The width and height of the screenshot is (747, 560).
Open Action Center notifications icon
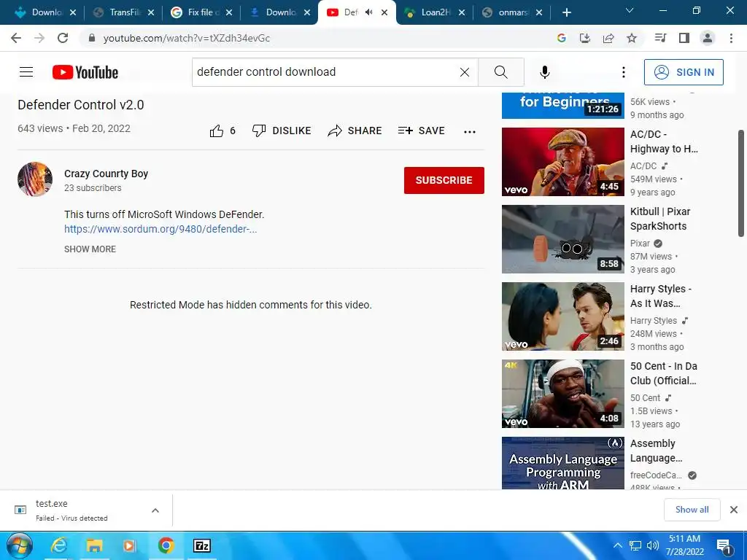[724, 546]
